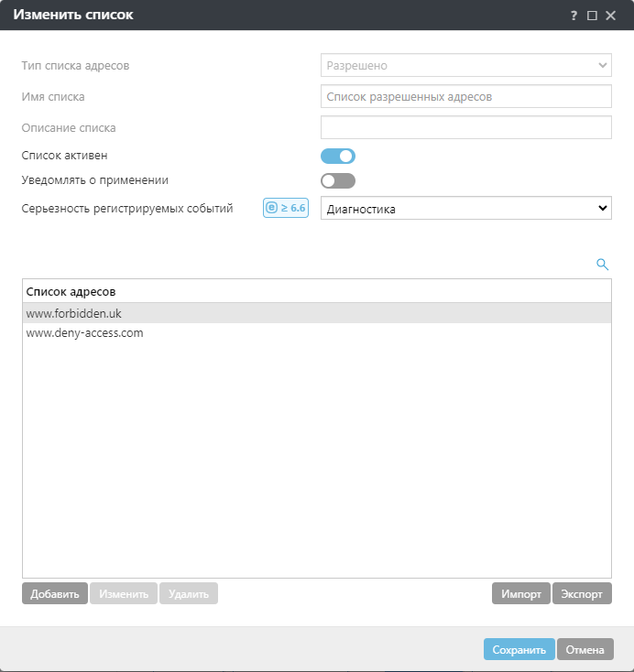634x672 pixels.
Task: Maximize the Изменить список dialog
Action: click(592, 16)
